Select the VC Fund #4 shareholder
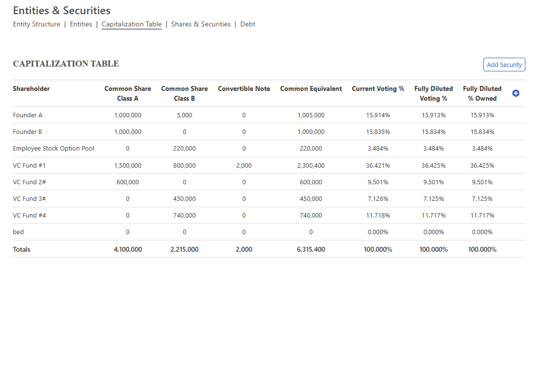The height and width of the screenshot is (392, 542). point(29,215)
